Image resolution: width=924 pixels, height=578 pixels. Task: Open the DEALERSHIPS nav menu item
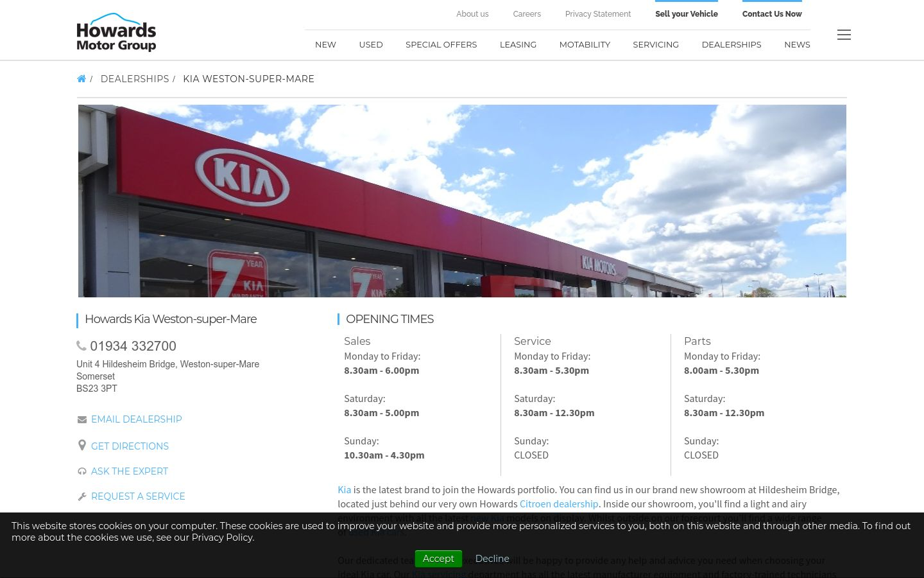pyautogui.click(x=732, y=44)
